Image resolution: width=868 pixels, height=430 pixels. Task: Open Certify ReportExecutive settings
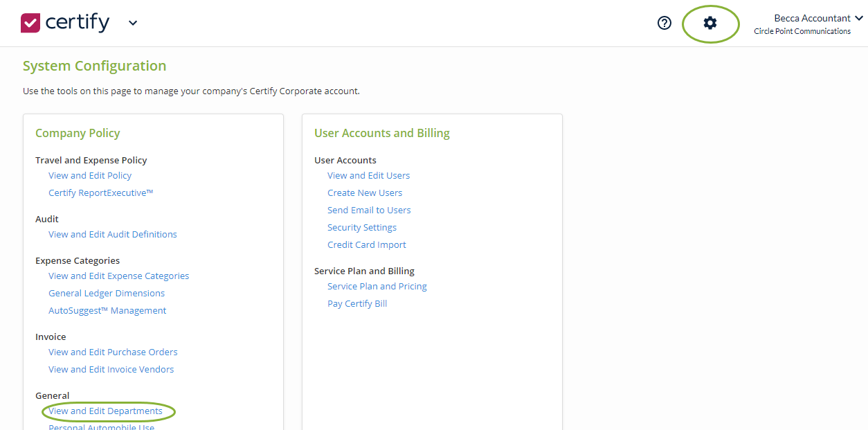(x=100, y=192)
